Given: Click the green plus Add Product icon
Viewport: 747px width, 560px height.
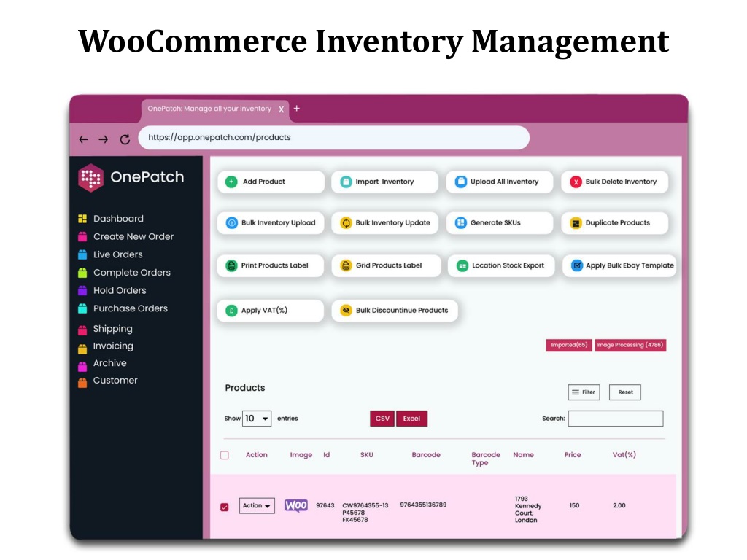Looking at the screenshot, I should (x=231, y=182).
